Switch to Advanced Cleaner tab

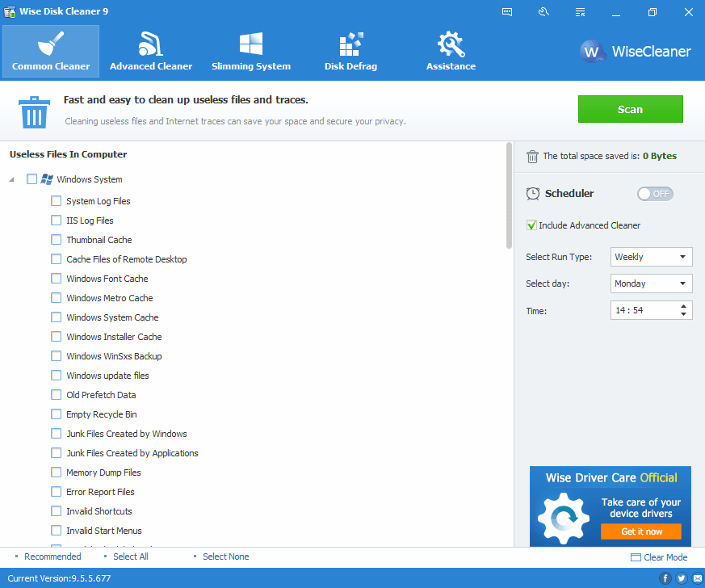(x=151, y=51)
